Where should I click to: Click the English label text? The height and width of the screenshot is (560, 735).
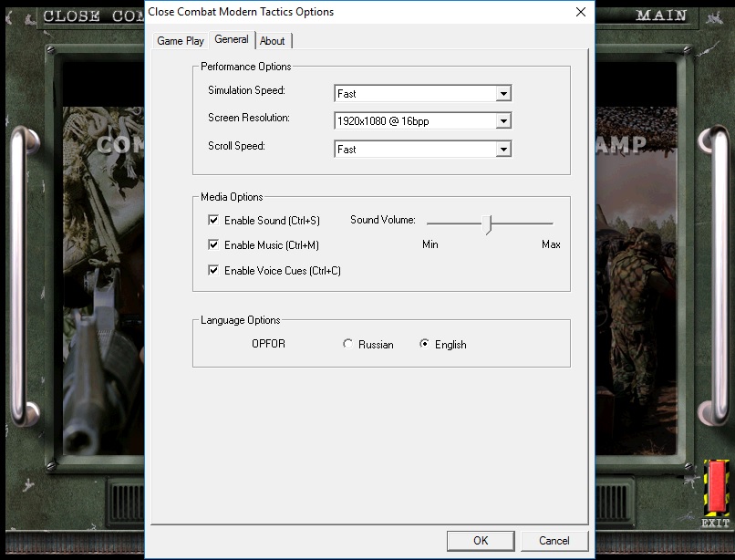[450, 345]
